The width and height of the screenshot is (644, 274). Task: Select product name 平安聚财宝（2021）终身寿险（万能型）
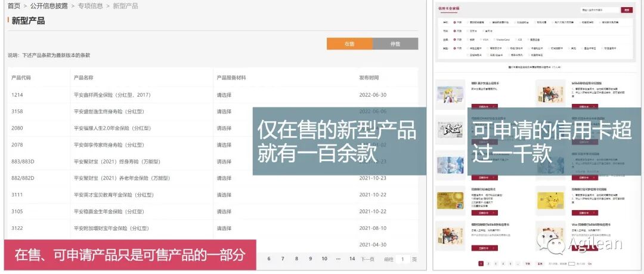pos(119,162)
